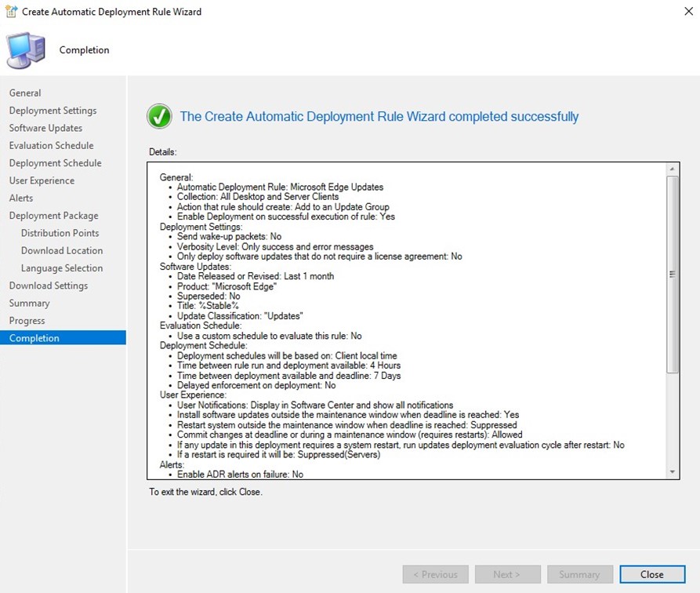Viewport: 700px width, 593px height.
Task: Click 'Enable Deployment on successful execution' line
Action: coord(285,216)
